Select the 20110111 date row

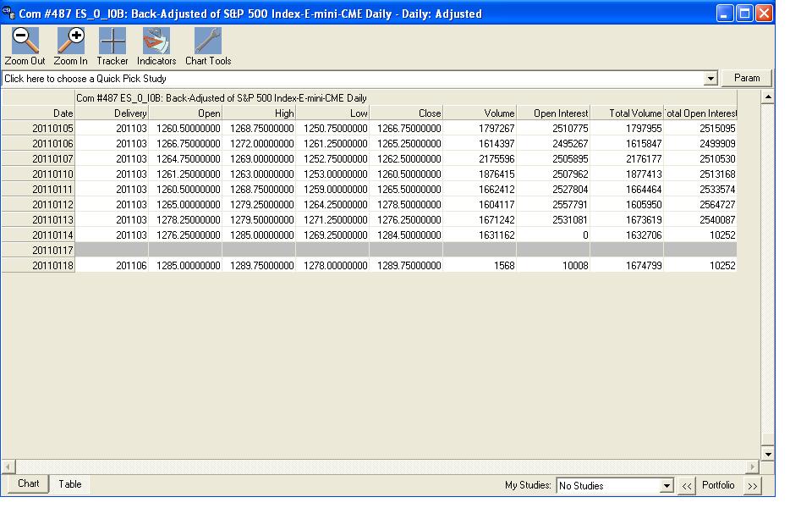coord(38,189)
